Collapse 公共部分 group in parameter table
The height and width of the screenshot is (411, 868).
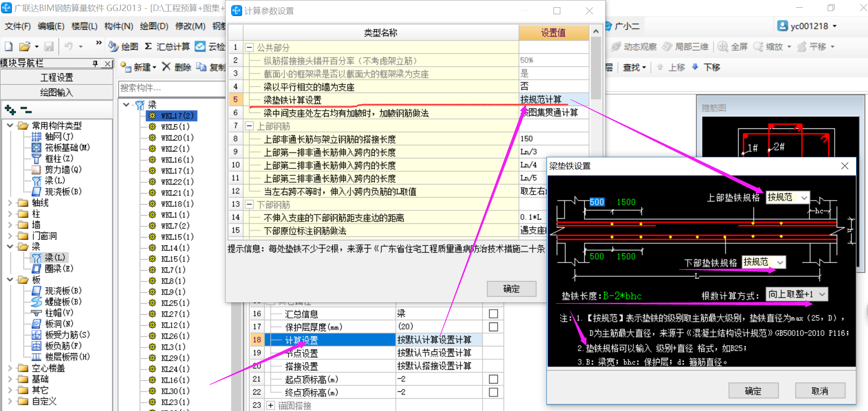pos(249,47)
